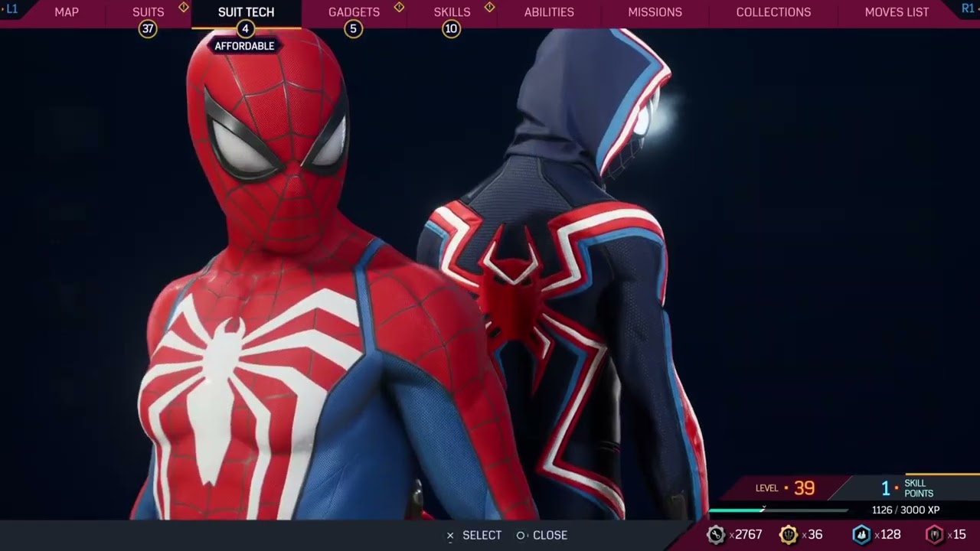980x551 pixels.
Task: Click the tech parts currency icon
Action: 715,534
